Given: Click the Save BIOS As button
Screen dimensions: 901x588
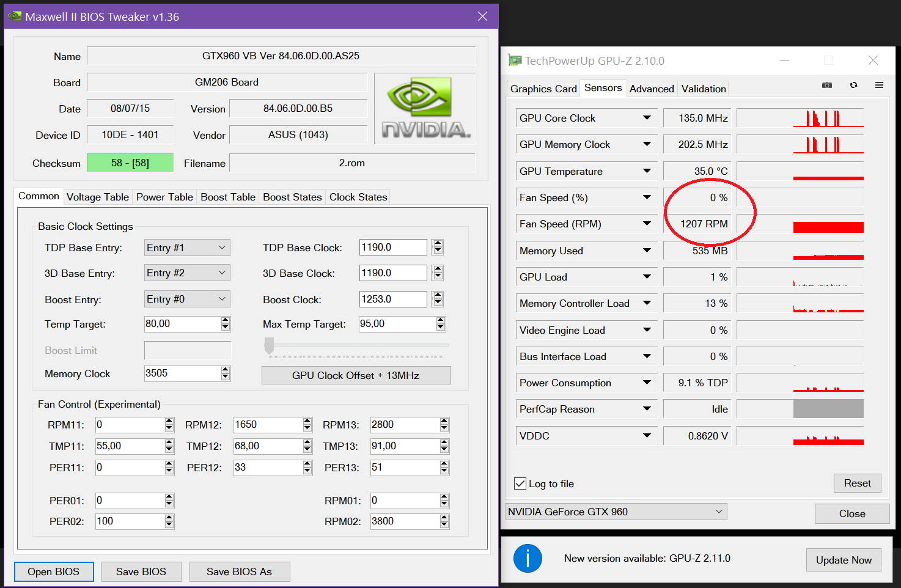Looking at the screenshot, I should tap(240, 571).
